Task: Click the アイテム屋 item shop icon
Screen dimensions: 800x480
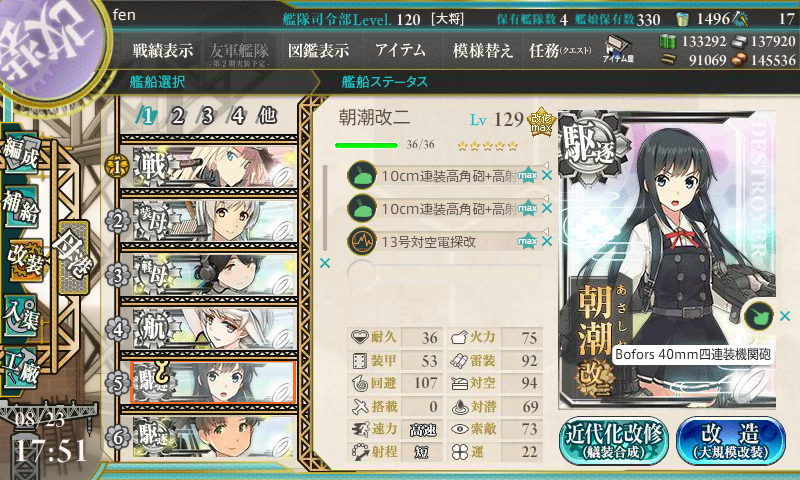Action: (x=618, y=49)
